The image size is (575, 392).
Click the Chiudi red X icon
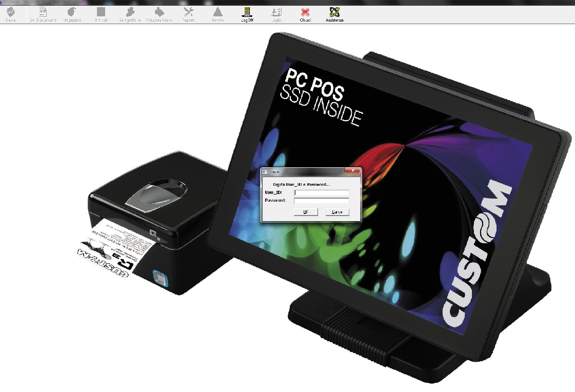[305, 14]
